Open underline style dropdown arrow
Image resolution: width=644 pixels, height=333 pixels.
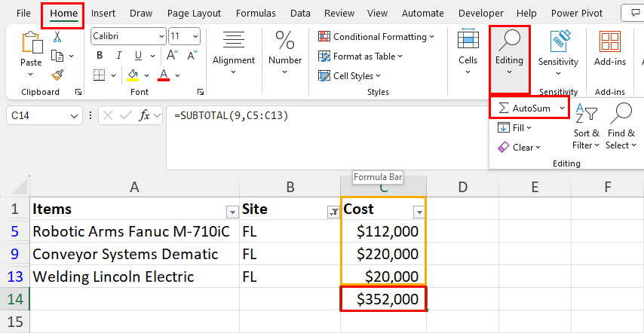[152, 56]
